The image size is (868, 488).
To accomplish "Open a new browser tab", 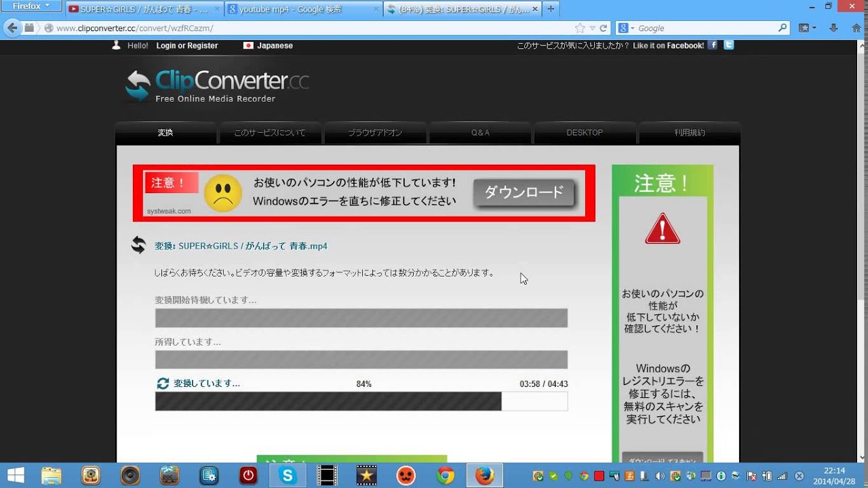I will [551, 9].
